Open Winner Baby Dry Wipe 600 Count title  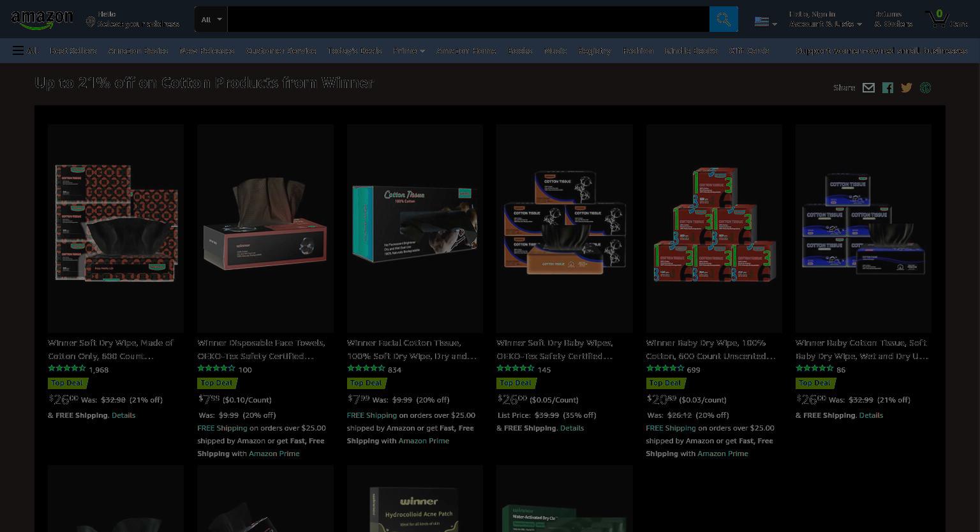[x=711, y=350]
